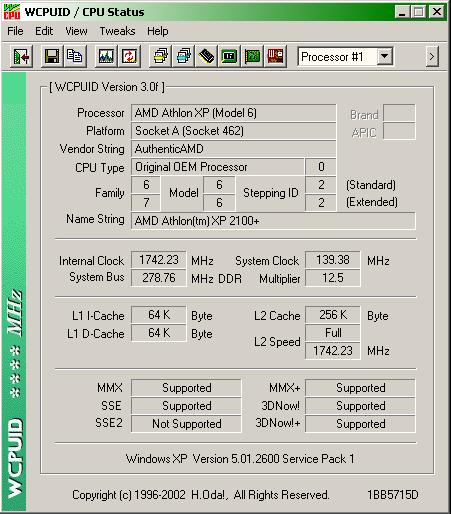The image size is (451, 514).
Task: Click the L2 Cache 256 K value
Action: (x=333, y=315)
